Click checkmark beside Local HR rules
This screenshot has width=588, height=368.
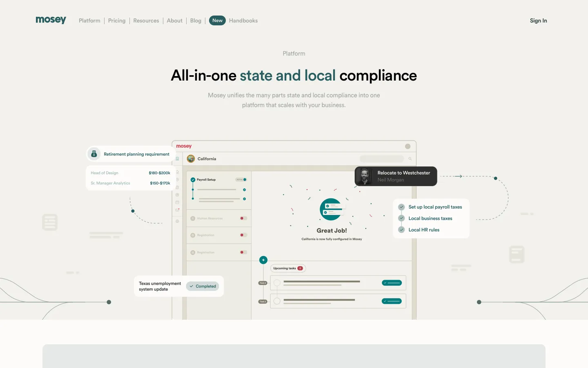401,230
